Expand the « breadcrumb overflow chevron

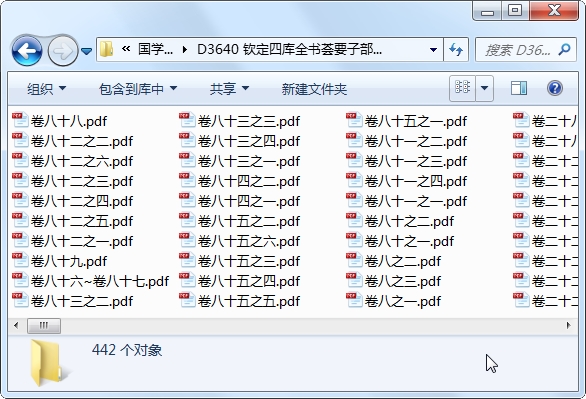point(126,49)
